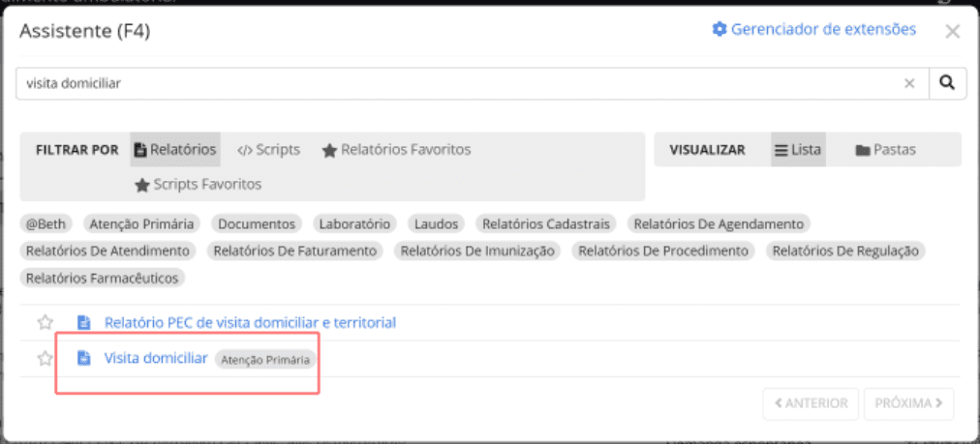The height and width of the screenshot is (444, 980).
Task: Star the Visita domiciliar report
Action: coord(45,358)
